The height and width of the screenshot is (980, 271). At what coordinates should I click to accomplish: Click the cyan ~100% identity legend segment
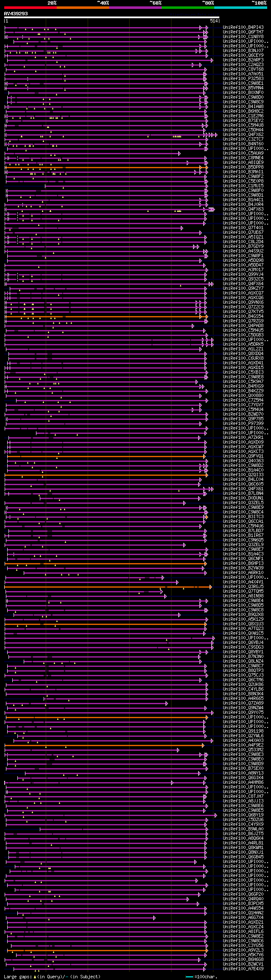pos(241,8)
